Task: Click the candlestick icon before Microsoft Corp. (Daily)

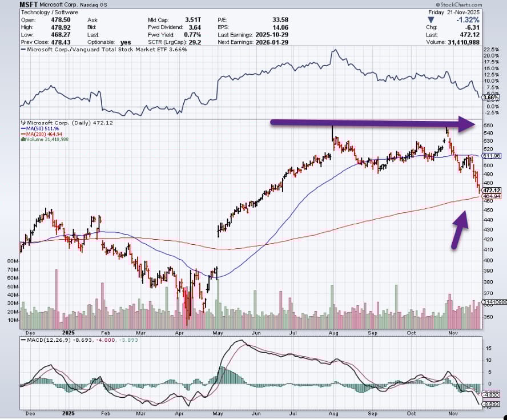Action: coord(23,123)
